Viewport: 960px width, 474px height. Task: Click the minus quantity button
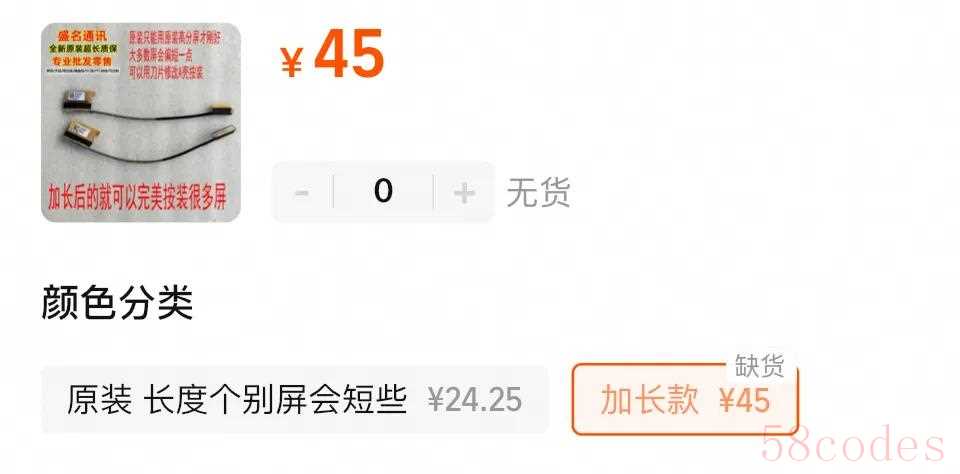[x=301, y=193]
